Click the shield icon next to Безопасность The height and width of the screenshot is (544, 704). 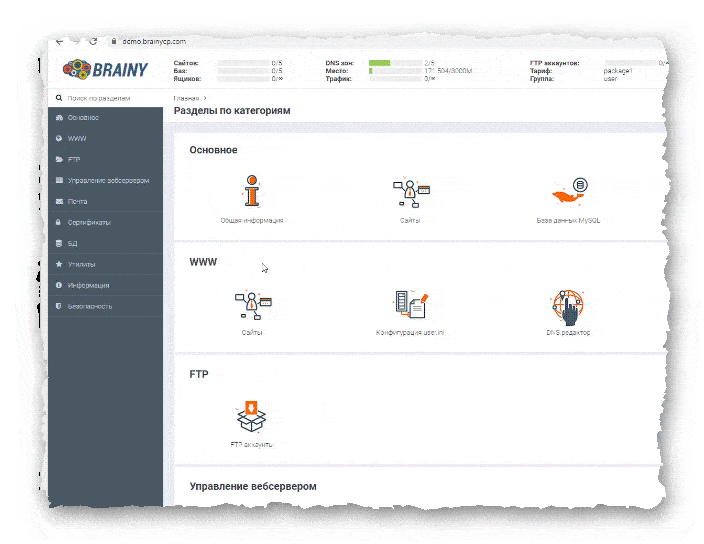(58, 306)
